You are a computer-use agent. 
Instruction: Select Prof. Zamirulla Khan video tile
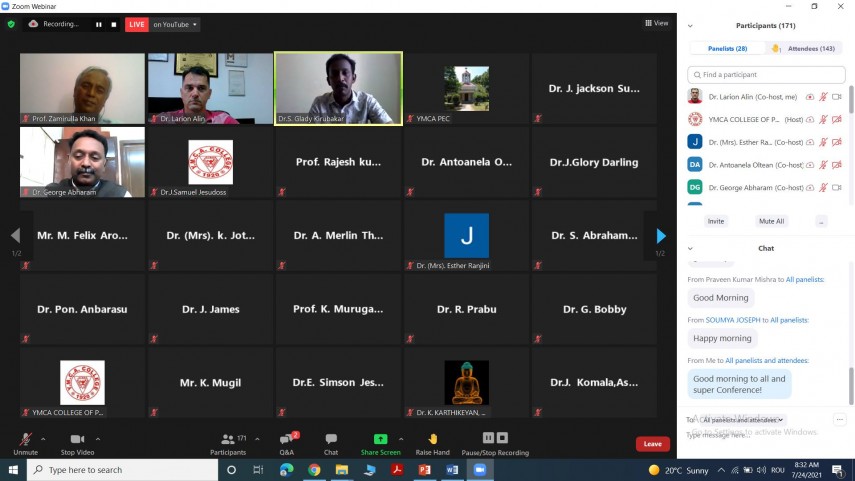[x=82, y=88]
